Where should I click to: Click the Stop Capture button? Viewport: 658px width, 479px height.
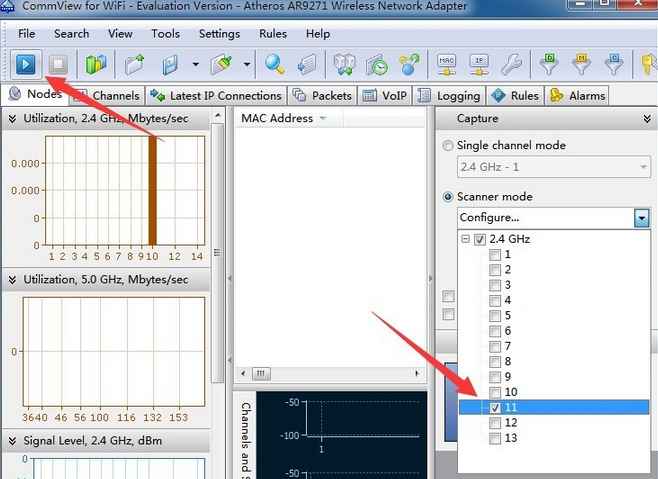(58, 64)
